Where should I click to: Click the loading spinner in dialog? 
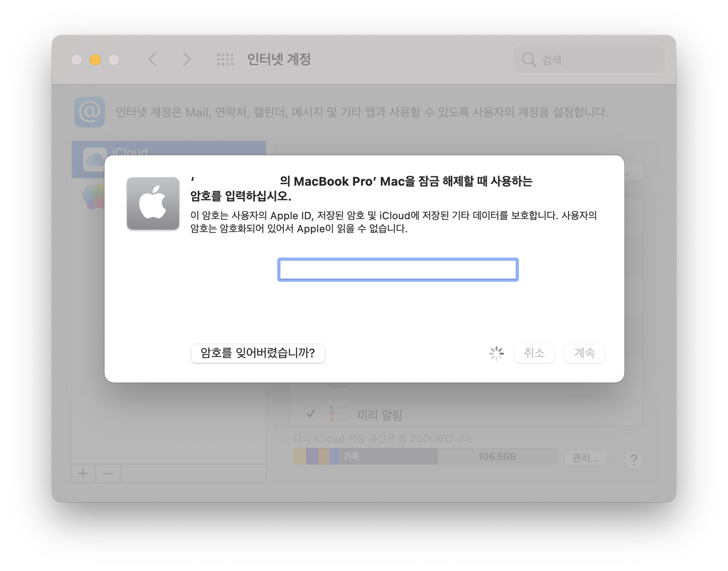497,353
